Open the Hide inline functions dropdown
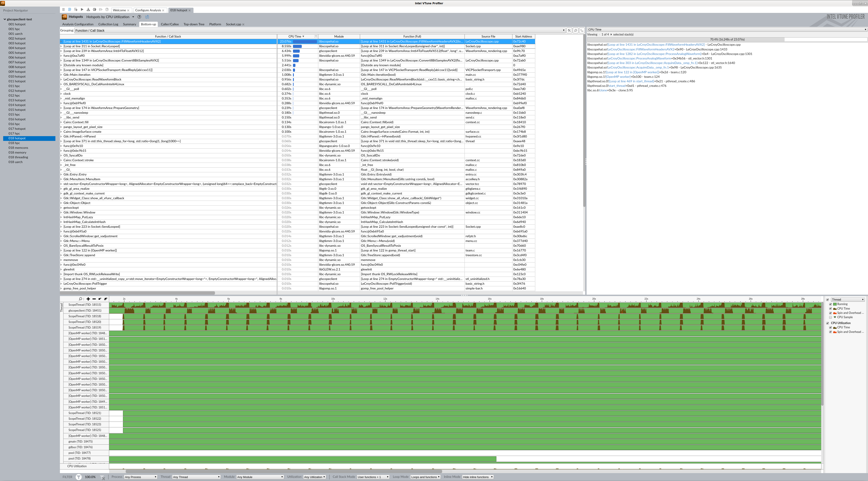This screenshot has height=481, width=868. (x=478, y=477)
